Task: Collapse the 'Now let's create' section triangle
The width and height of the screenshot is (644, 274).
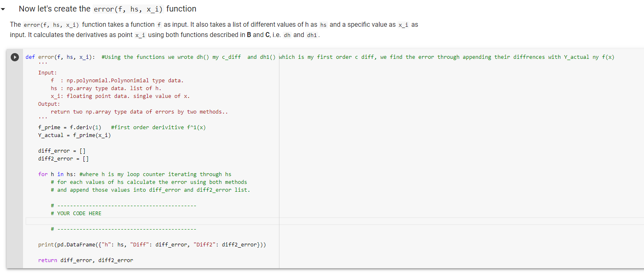Action: [4, 9]
